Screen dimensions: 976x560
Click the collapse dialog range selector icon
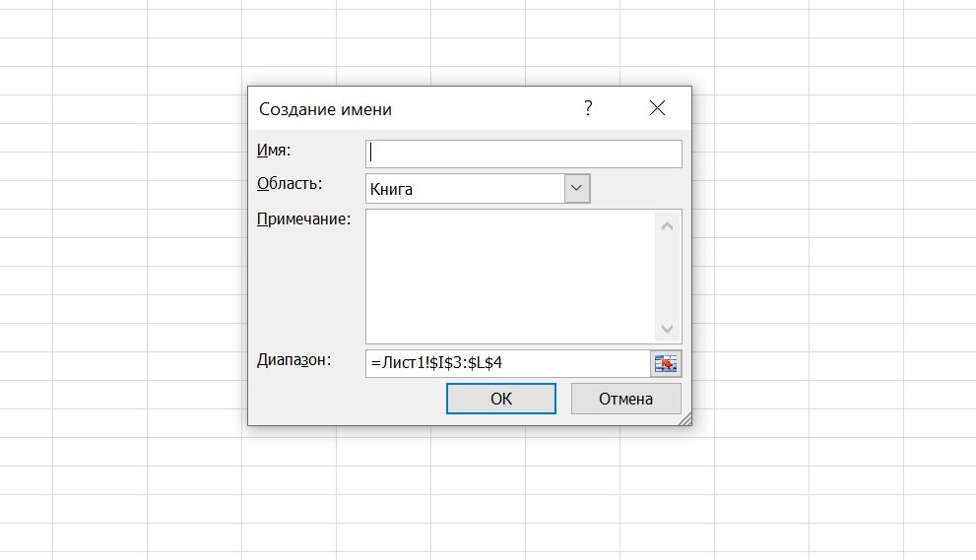coord(667,363)
